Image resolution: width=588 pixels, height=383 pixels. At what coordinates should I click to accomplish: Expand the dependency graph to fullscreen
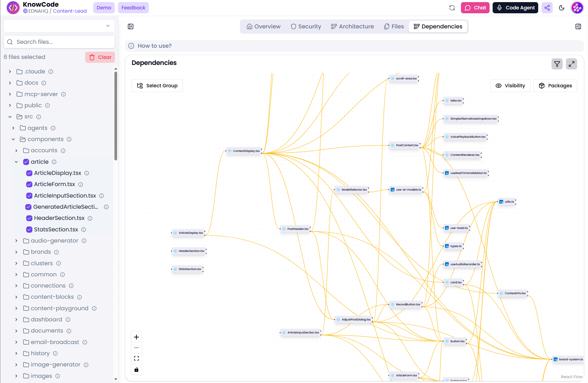[x=571, y=64]
